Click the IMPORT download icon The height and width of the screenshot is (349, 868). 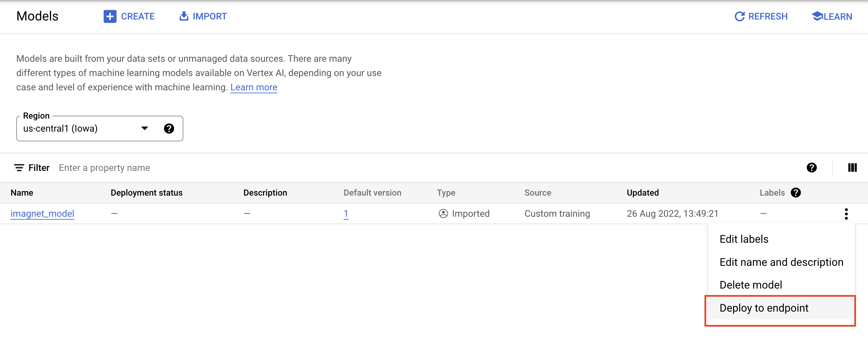(x=184, y=16)
